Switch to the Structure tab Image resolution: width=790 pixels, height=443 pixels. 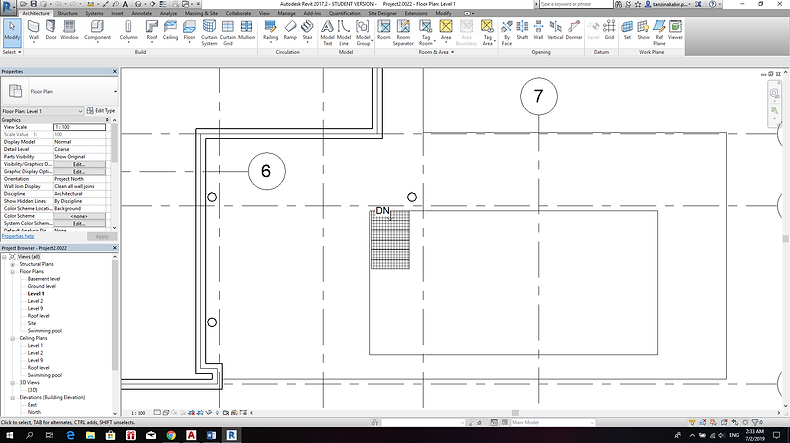(x=68, y=13)
